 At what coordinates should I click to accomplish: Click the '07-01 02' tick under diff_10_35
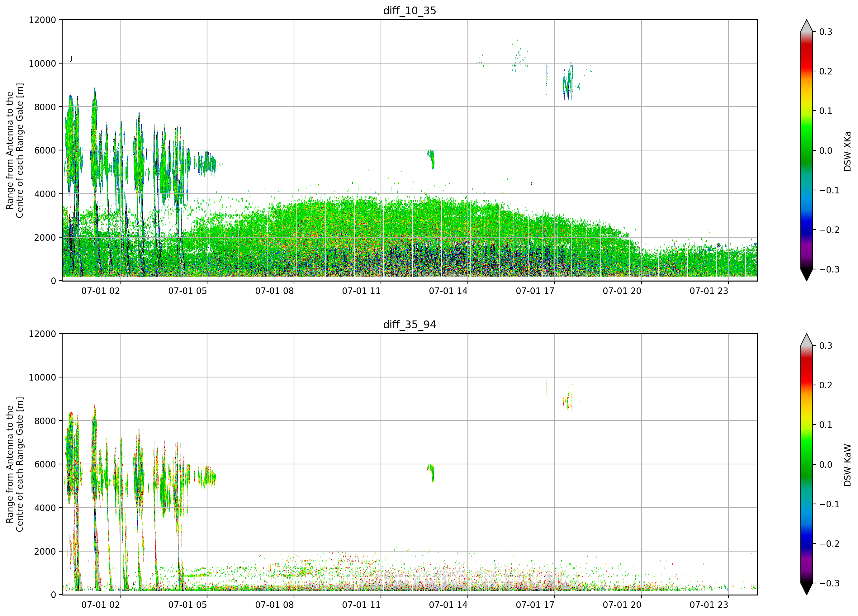tap(101, 291)
